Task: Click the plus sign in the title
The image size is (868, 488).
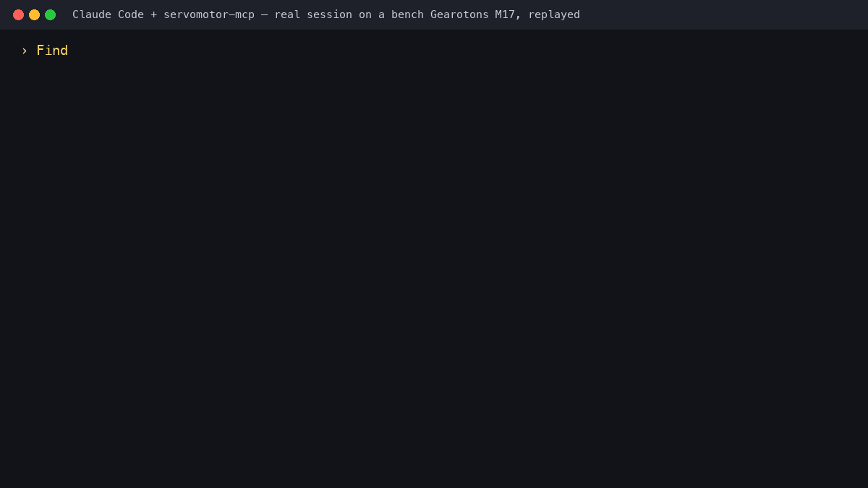Action: click(x=153, y=14)
